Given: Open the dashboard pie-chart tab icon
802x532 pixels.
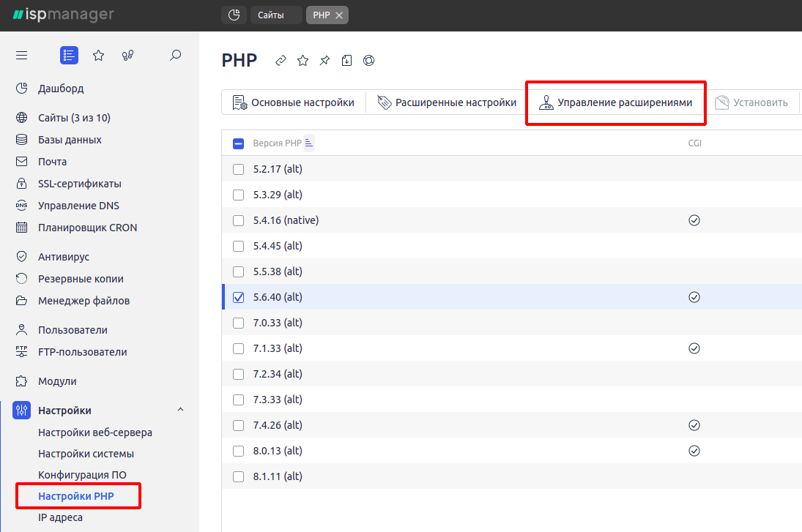Looking at the screenshot, I should [x=234, y=15].
